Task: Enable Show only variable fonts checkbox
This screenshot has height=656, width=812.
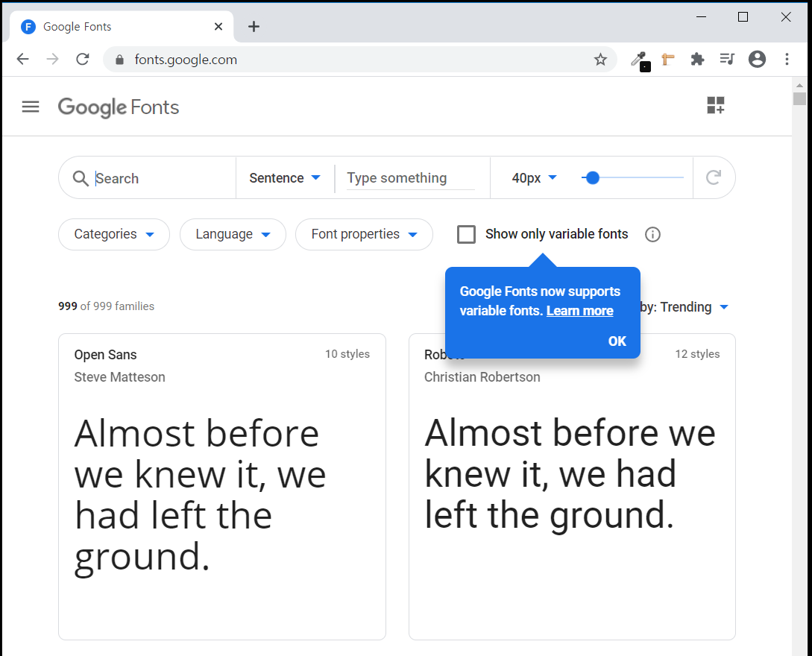Action: point(466,234)
